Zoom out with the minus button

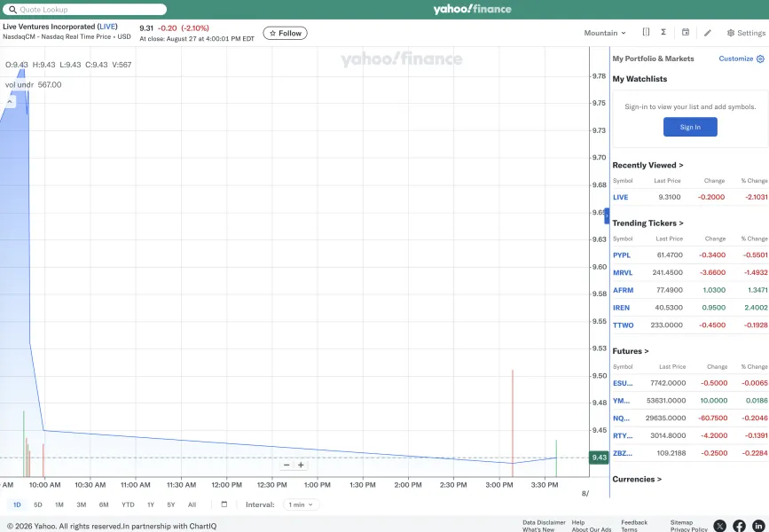[x=286, y=465]
